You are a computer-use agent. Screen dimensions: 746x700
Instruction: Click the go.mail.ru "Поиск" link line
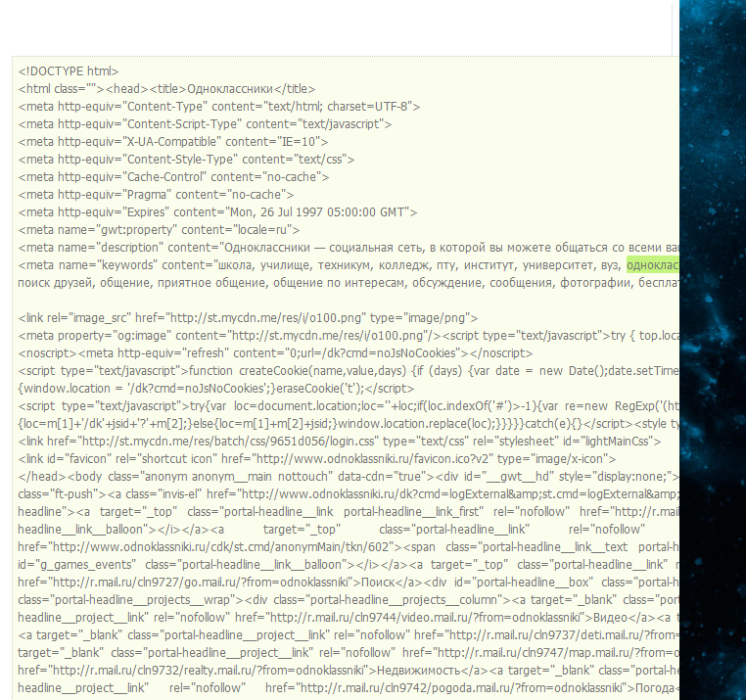point(349,582)
